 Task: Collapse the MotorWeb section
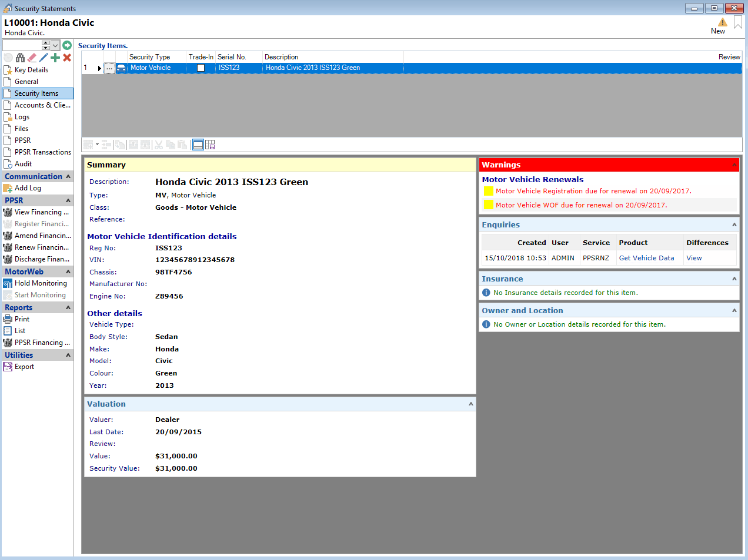click(68, 271)
